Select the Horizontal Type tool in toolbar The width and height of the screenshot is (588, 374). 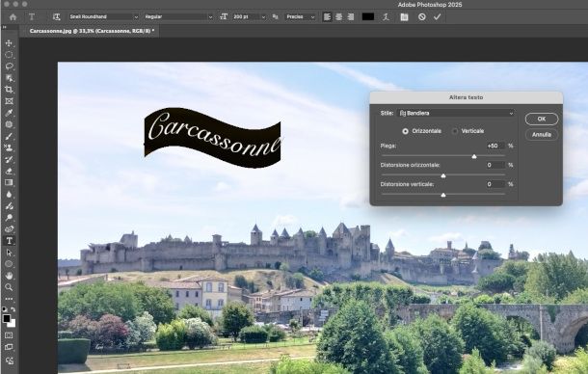(9, 241)
